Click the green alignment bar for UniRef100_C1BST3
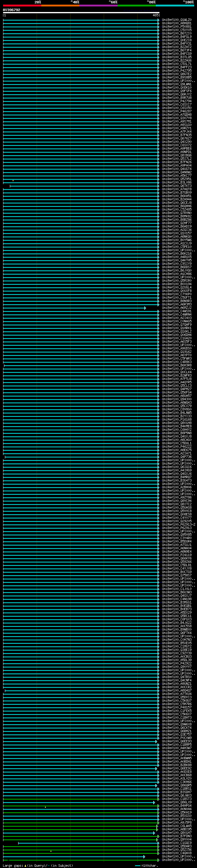Screen dimensions: 197x868 pyautogui.click(x=81, y=799)
